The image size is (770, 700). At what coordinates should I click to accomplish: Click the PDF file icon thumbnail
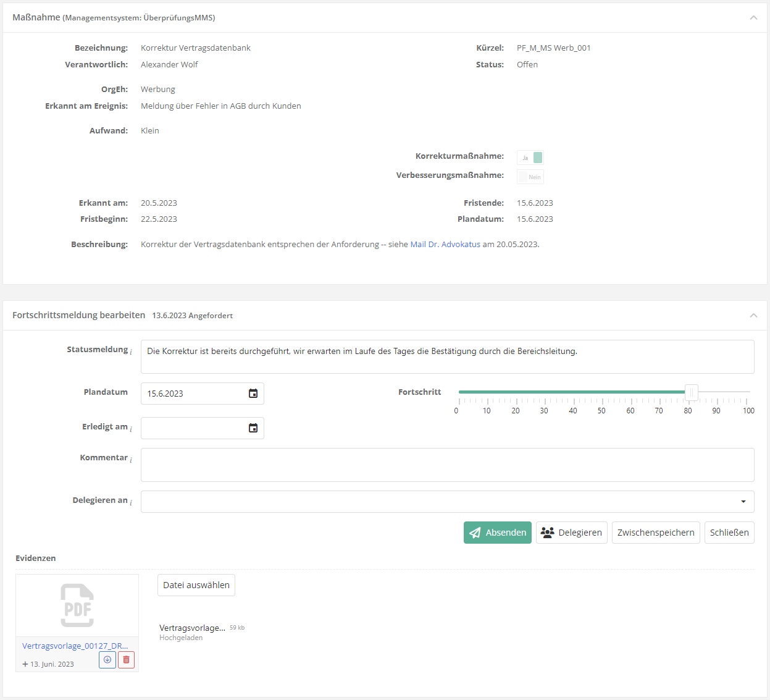tap(77, 605)
